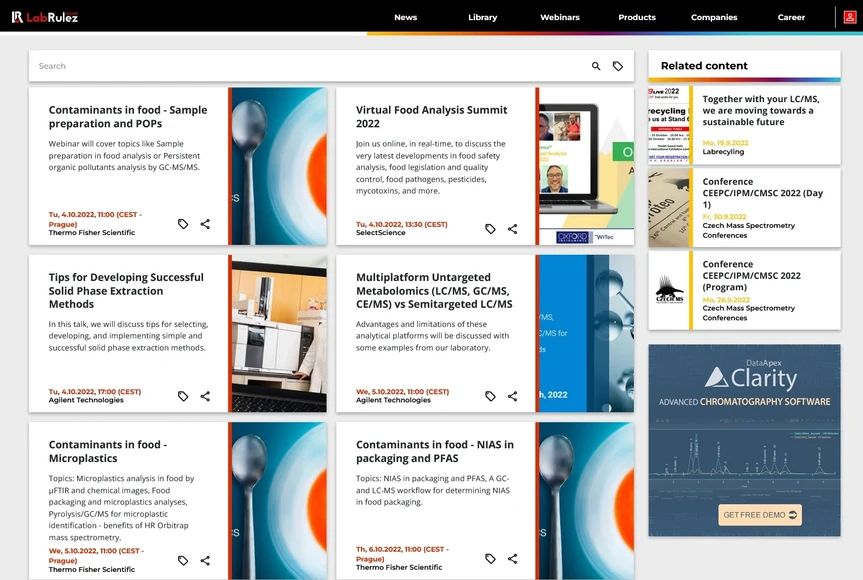The height and width of the screenshot is (580, 863).
Task: Click the DataApex Clarity advertisement banner
Action: point(744,440)
